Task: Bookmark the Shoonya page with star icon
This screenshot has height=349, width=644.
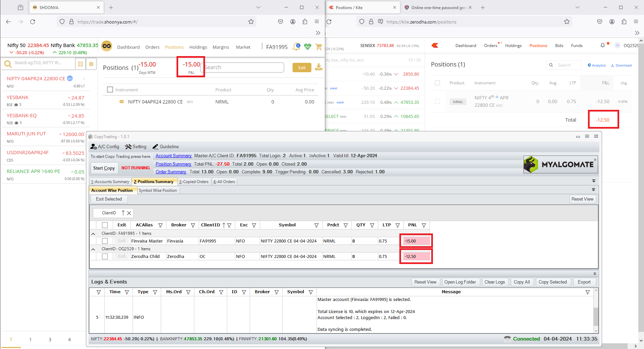Action: coord(251,22)
